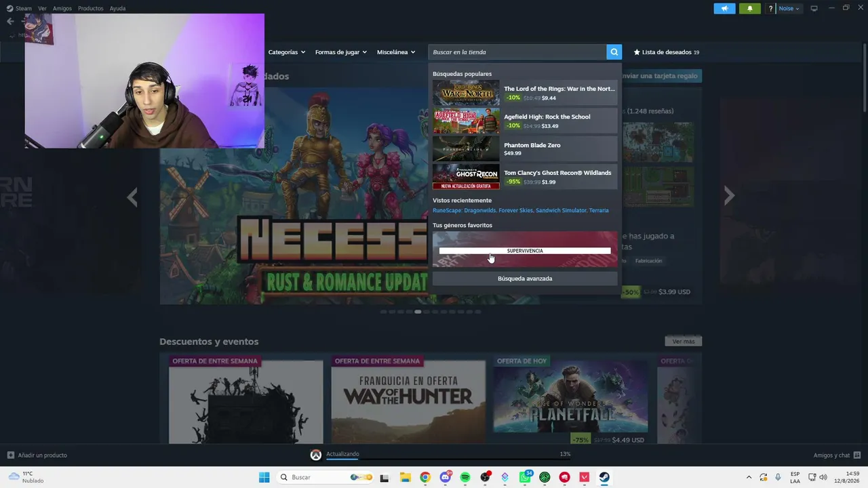Open the Noise account dropdown

pyautogui.click(x=789, y=8)
